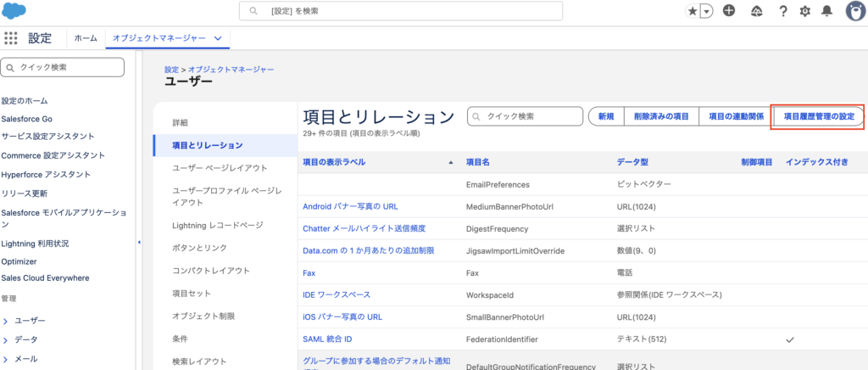Open the setup gear icon
This screenshot has height=370, width=868.
tap(805, 11)
